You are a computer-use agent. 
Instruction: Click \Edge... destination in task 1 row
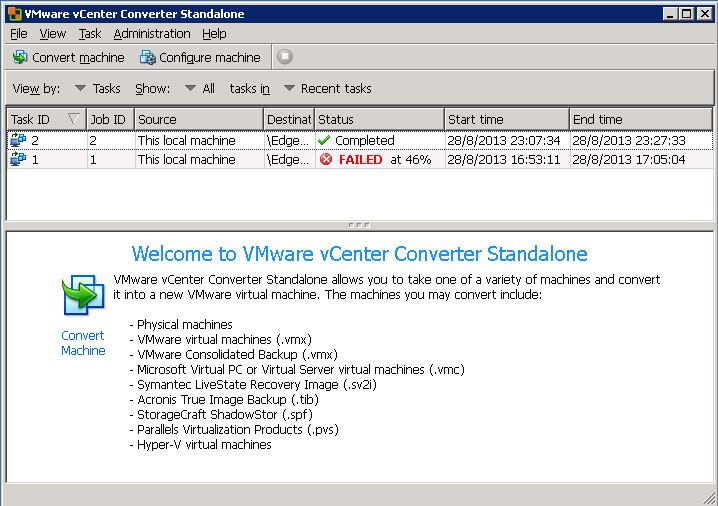coord(289,159)
